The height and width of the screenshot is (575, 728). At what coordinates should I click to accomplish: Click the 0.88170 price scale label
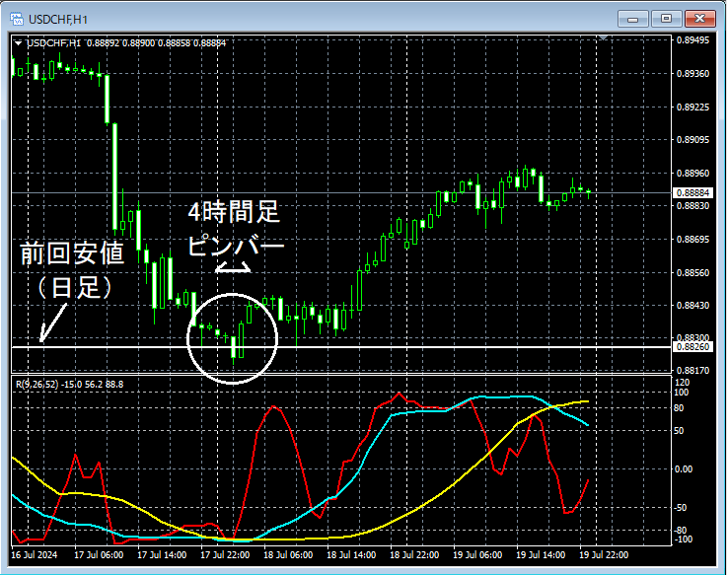coord(692,370)
